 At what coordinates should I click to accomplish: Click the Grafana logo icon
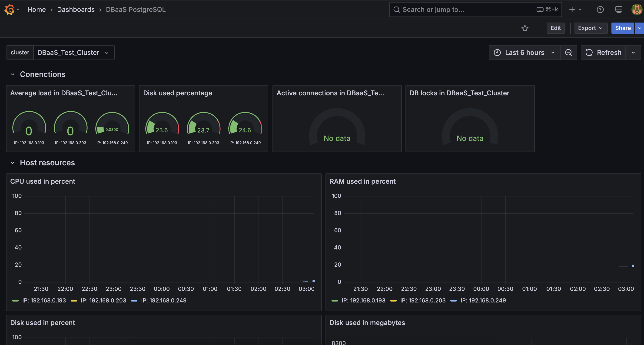pyautogui.click(x=9, y=10)
